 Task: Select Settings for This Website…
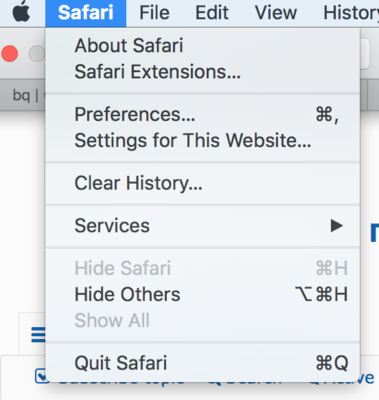click(x=203, y=140)
